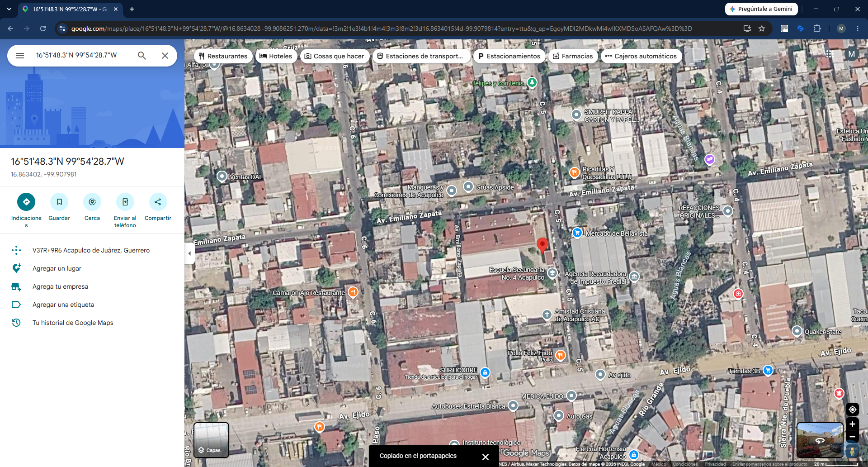Collapse the side panel arrow

coord(189,253)
